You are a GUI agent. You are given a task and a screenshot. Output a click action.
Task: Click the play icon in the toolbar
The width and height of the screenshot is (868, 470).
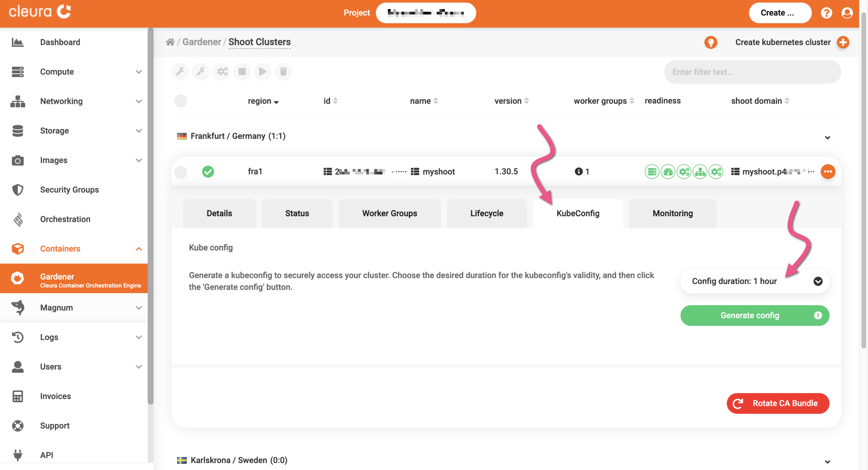click(263, 71)
